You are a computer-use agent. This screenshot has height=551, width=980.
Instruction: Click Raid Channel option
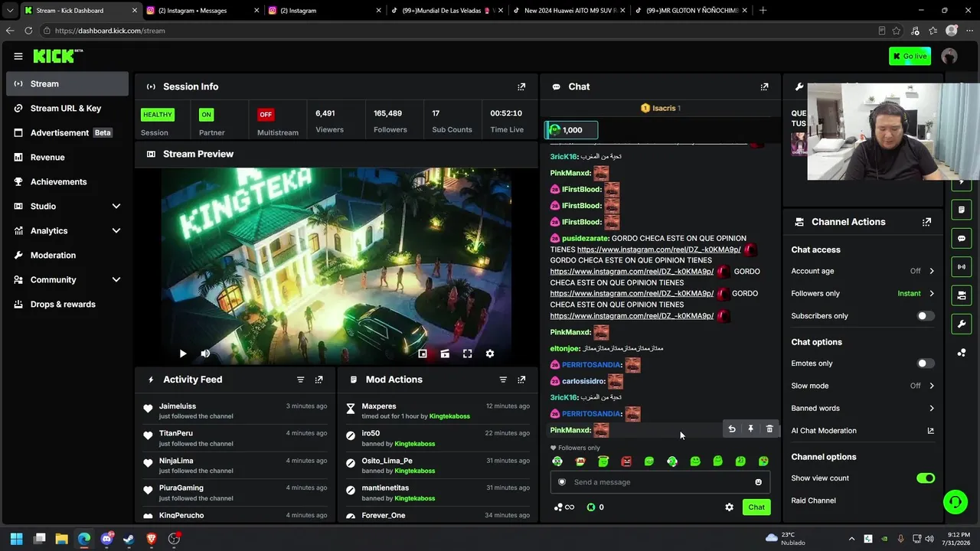point(813,500)
